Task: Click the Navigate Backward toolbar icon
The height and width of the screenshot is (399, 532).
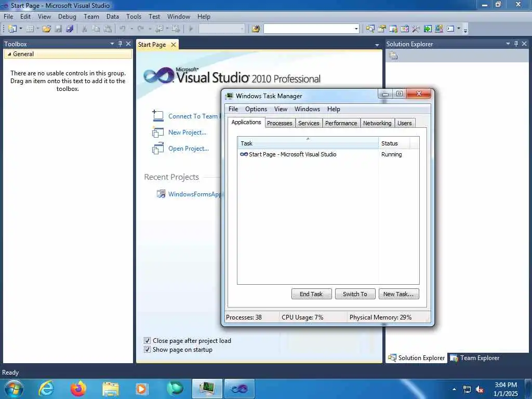Action: (159, 29)
